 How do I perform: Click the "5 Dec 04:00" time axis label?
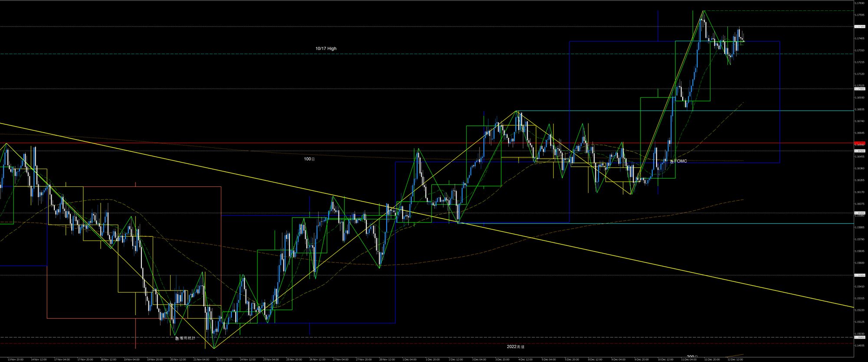click(549, 359)
